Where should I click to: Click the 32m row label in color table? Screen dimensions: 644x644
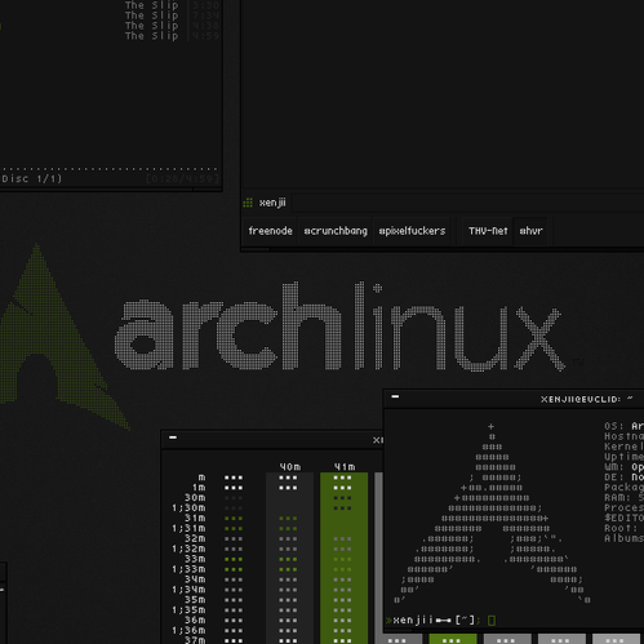195,538
